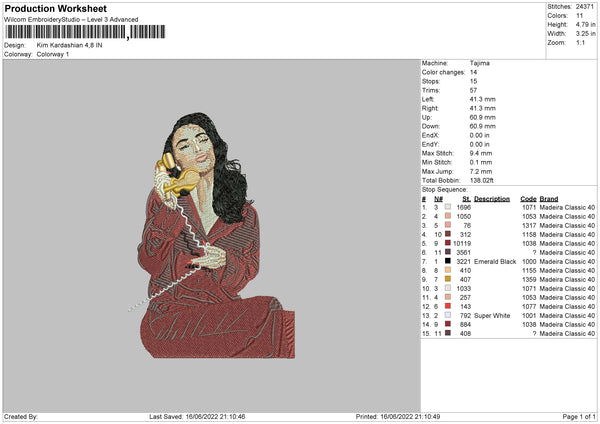The width and height of the screenshot is (600, 424).
Task: Click the 'St.' column header
Action: click(x=466, y=199)
